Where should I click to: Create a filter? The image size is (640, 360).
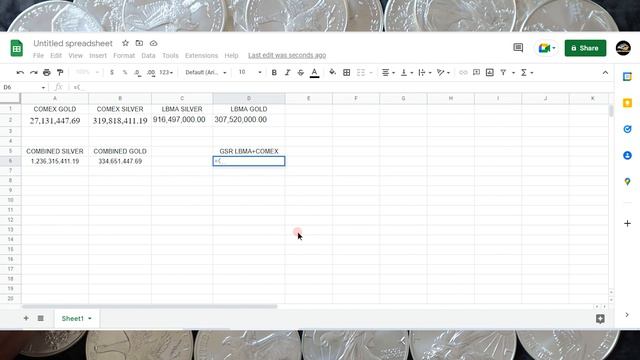click(503, 73)
